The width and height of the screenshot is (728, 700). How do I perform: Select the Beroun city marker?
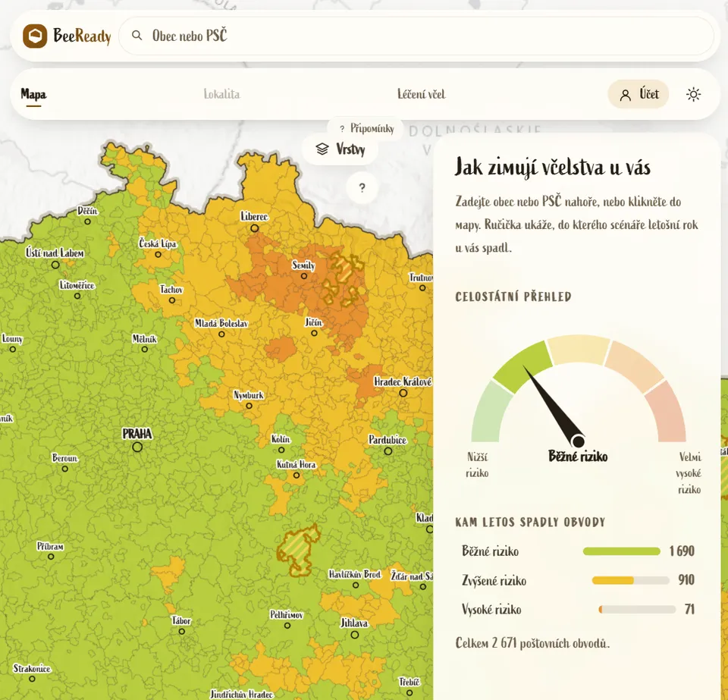coord(65,469)
